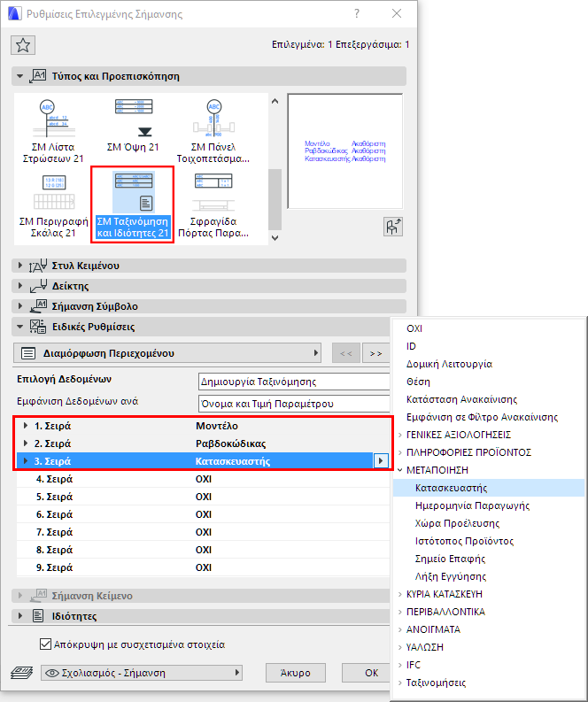Expand the 1. Σειρά row triangle
588x702 pixels.
(x=26, y=426)
